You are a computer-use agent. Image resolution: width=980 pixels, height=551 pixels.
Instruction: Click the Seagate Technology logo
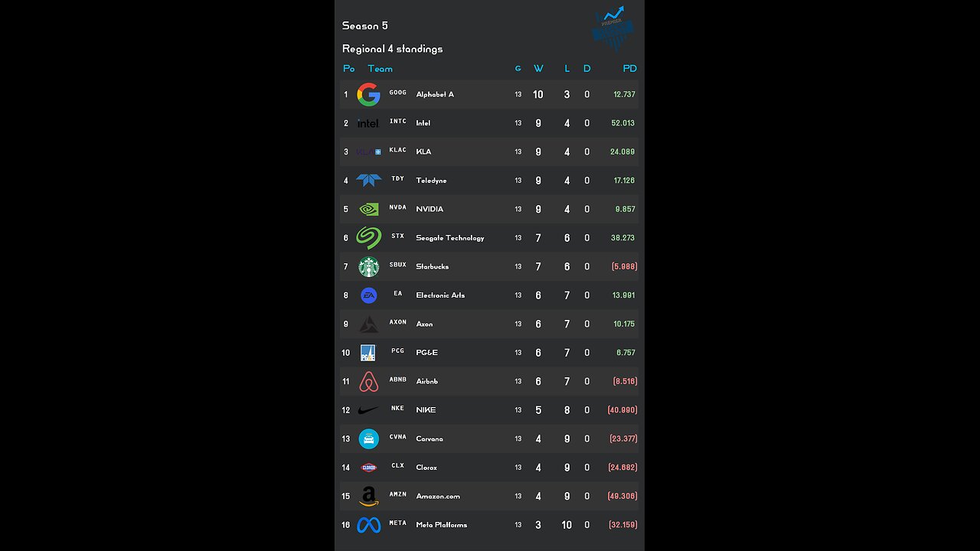click(x=368, y=238)
